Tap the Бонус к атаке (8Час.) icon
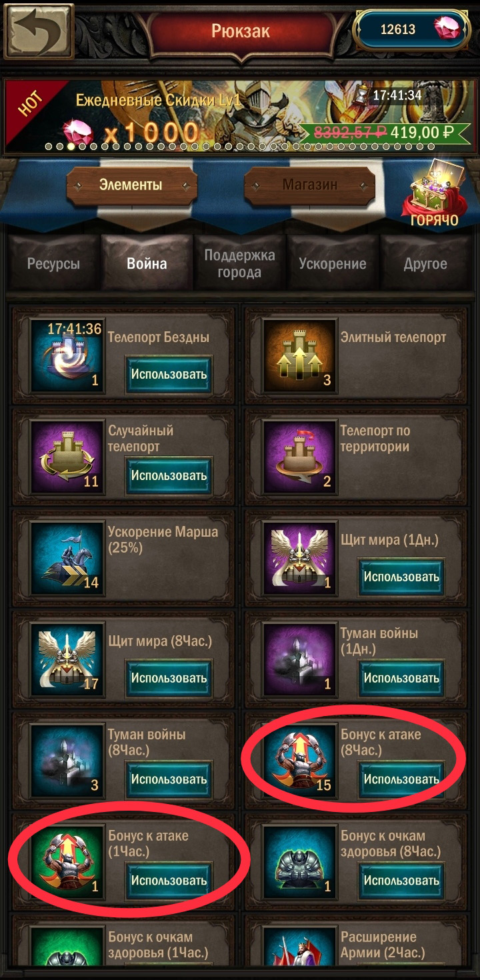 [299, 759]
